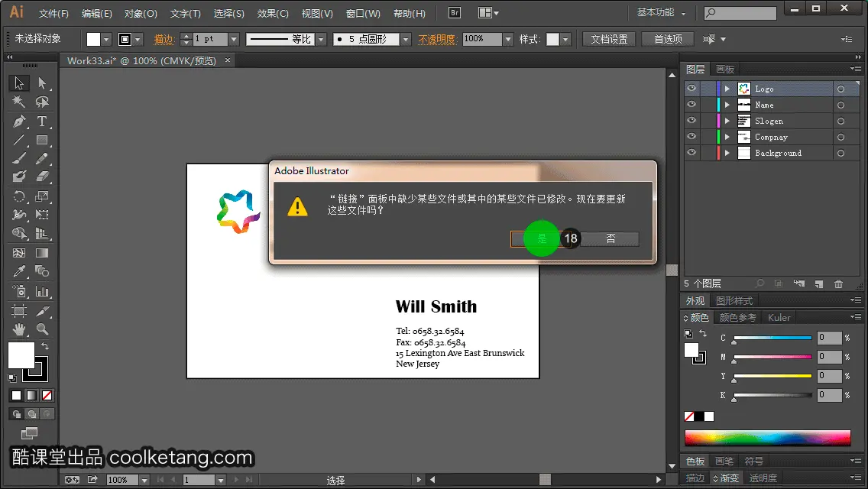Screen dimensions: 868x489
Task: Click 否 in the dialog
Action: [611, 238]
